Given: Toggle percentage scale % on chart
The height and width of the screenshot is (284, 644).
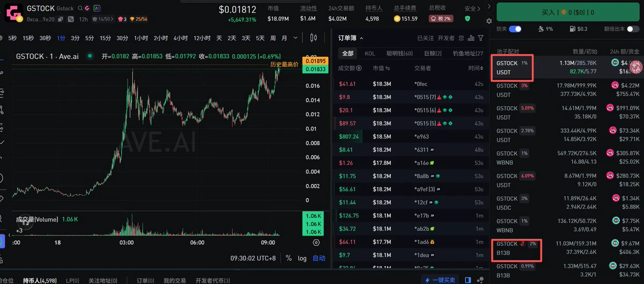Looking at the screenshot, I should tap(289, 258).
